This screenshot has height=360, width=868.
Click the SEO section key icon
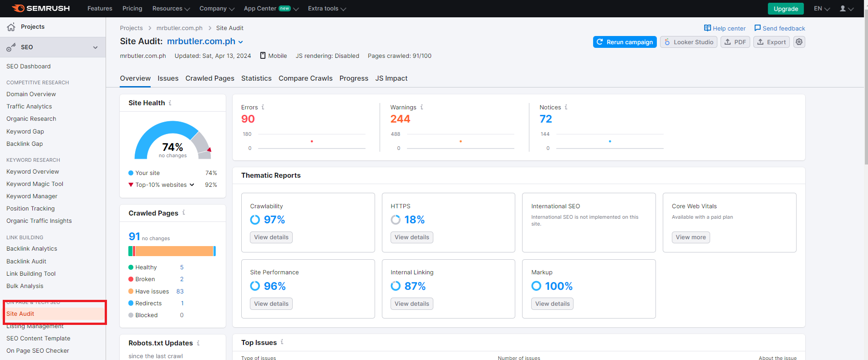pyautogui.click(x=11, y=47)
